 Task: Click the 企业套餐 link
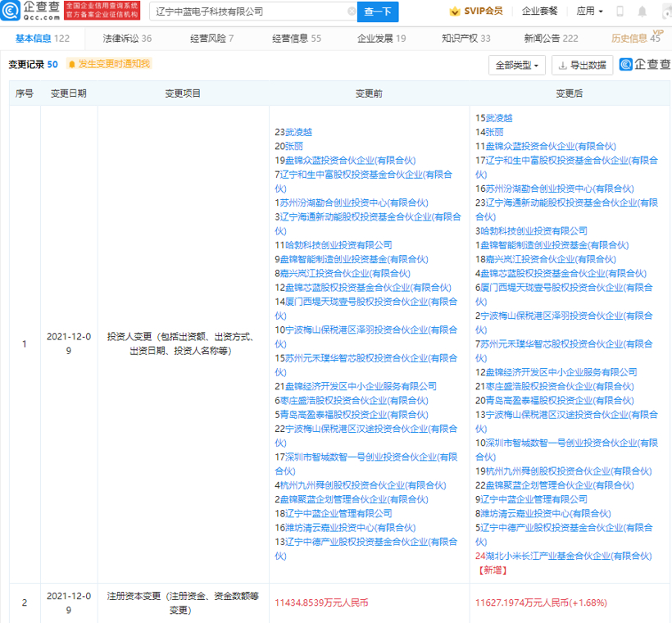pos(540,11)
